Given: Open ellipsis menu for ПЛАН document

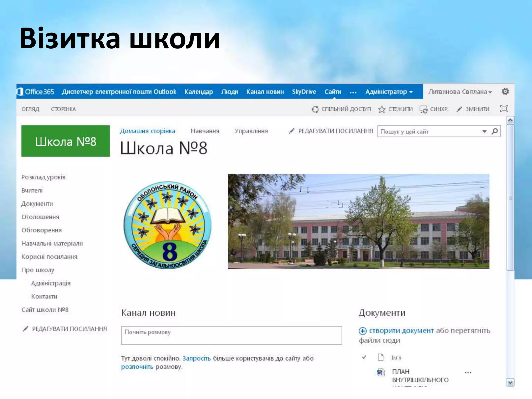Looking at the screenshot, I should [x=468, y=373].
